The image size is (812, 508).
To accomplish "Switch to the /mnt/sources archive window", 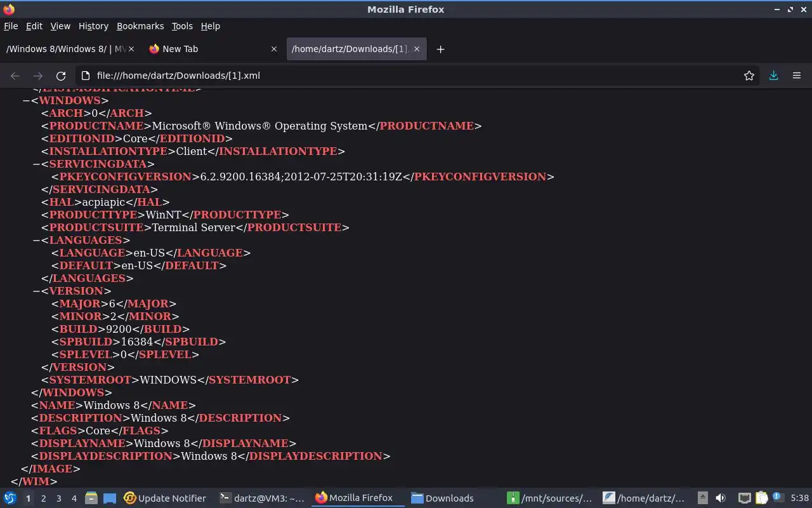I will tap(550, 498).
